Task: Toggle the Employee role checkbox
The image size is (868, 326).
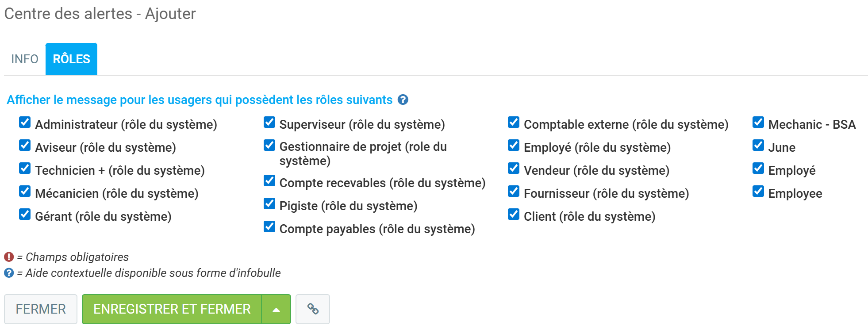Action: click(758, 192)
